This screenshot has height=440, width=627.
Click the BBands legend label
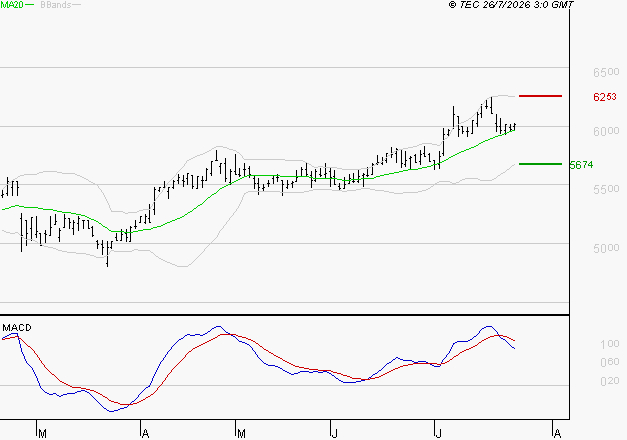[x=56, y=5]
